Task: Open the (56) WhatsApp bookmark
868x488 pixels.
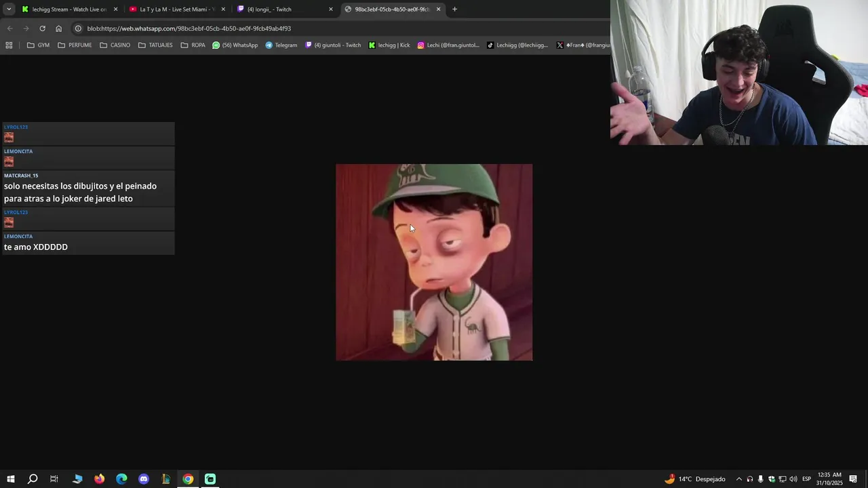Action: (x=235, y=45)
